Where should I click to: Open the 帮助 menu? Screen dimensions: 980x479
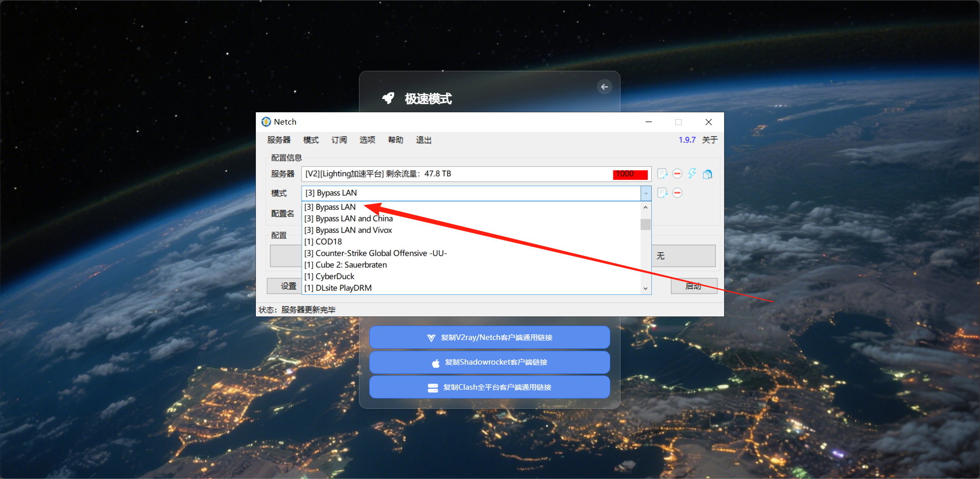(395, 140)
